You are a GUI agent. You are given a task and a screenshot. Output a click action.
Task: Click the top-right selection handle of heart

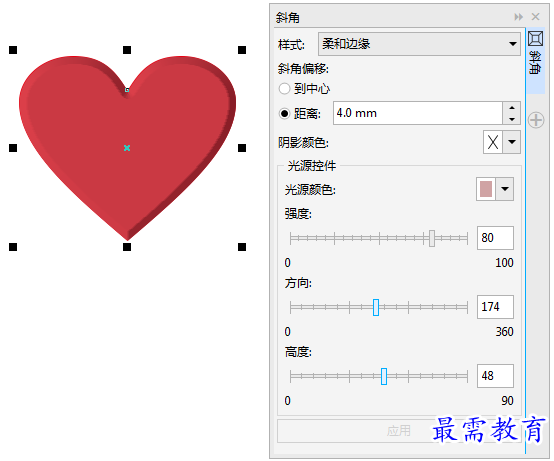pyautogui.click(x=242, y=50)
